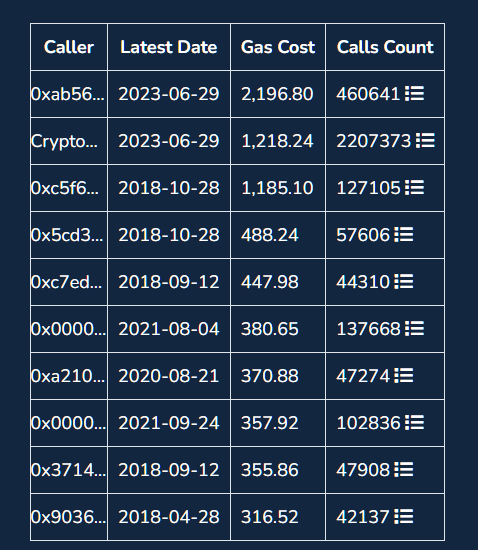Open caller address 0xab56...
This screenshot has height=550, width=478.
tap(68, 94)
